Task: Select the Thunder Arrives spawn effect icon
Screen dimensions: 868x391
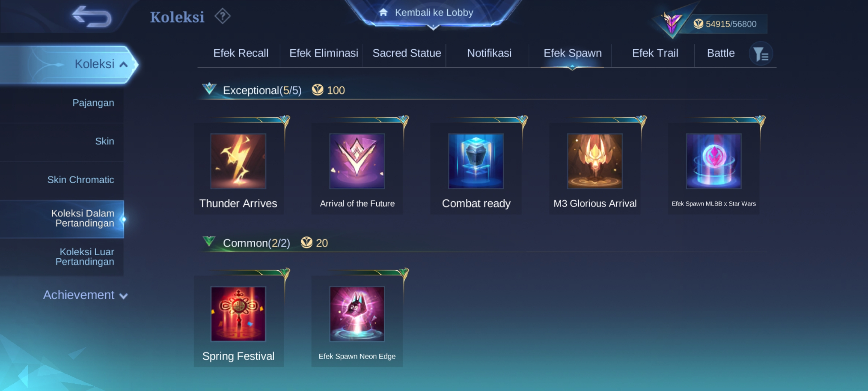Action: 238,161
